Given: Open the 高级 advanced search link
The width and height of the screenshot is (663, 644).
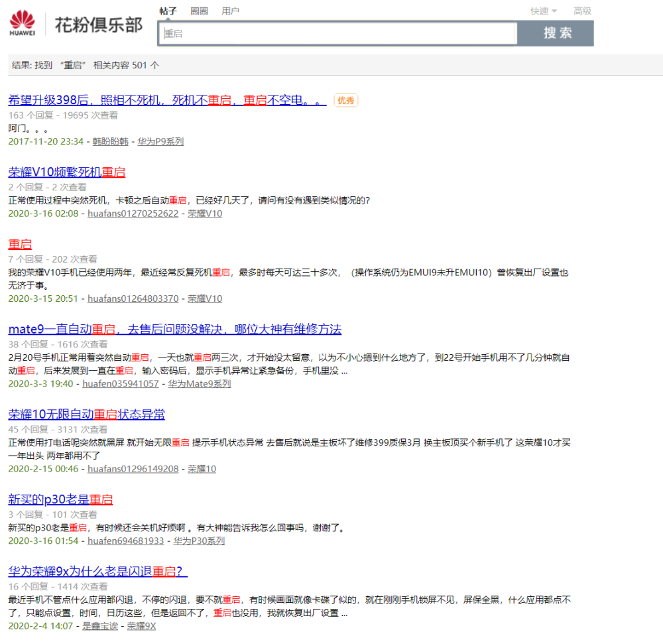Looking at the screenshot, I should [582, 11].
